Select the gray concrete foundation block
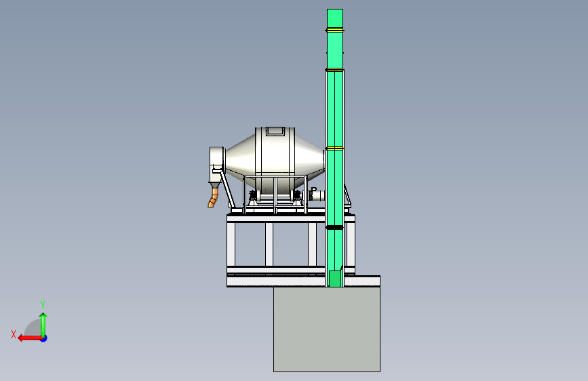 (327, 329)
